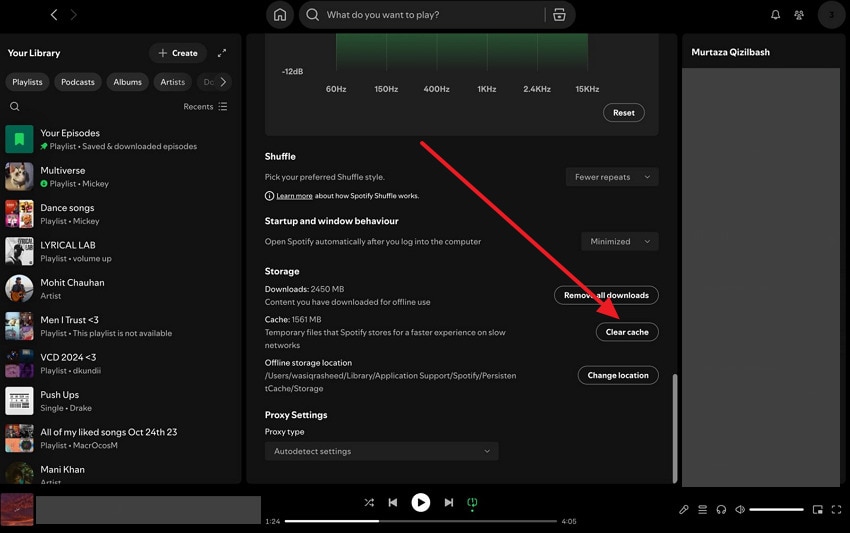Viewport: 850px width, 533px height.
Task: Open the Mohit Chauhan artist
Action: 120,289
